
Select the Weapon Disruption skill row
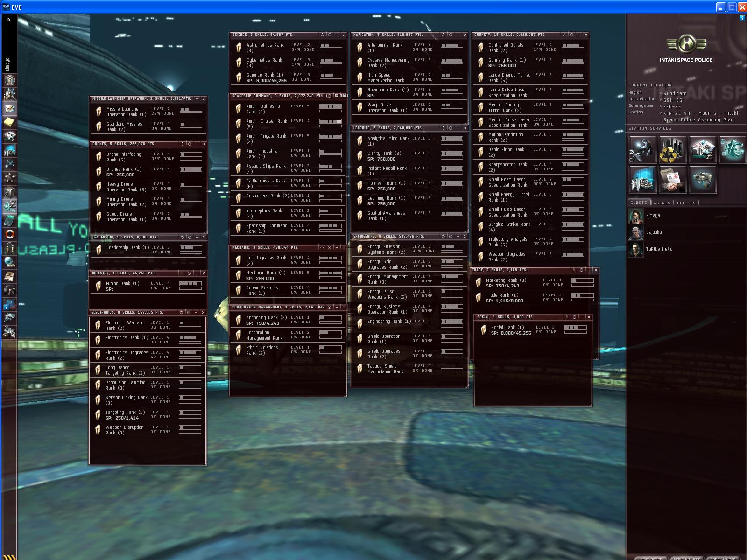pos(148,430)
